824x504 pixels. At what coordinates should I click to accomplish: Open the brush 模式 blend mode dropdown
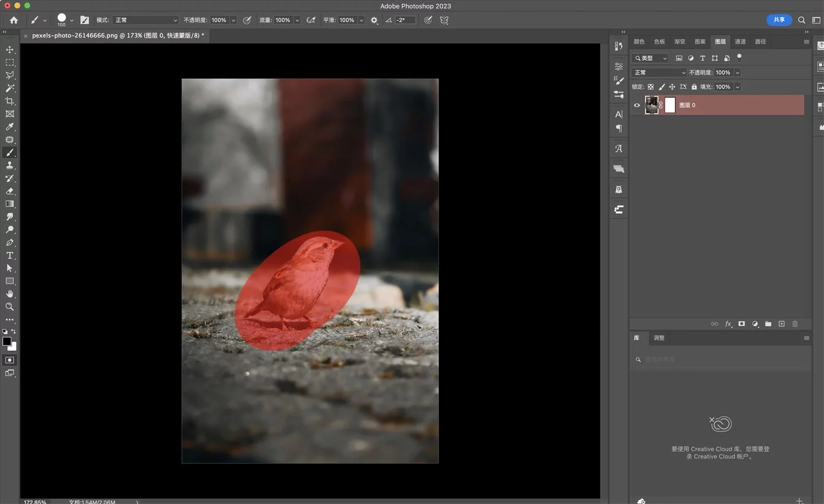pos(146,20)
